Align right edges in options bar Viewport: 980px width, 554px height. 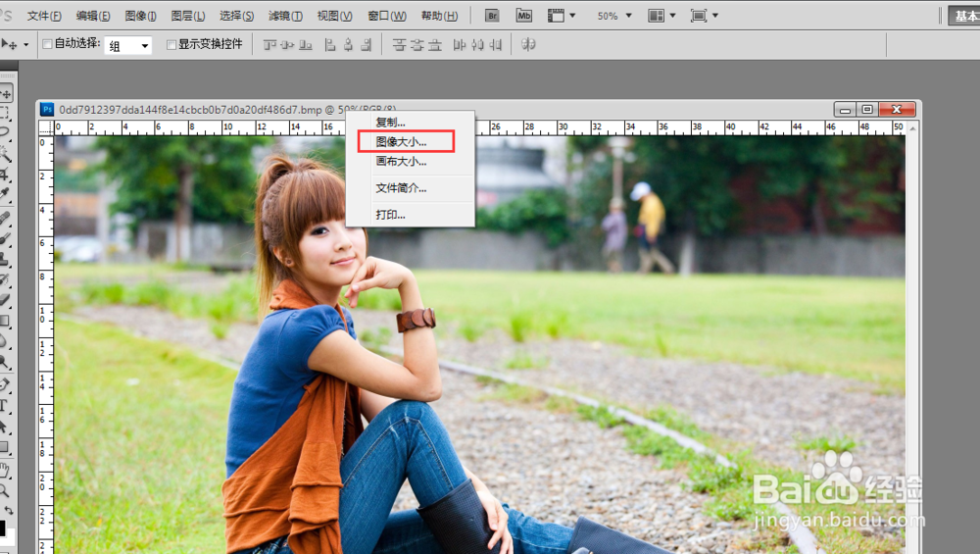point(367,45)
